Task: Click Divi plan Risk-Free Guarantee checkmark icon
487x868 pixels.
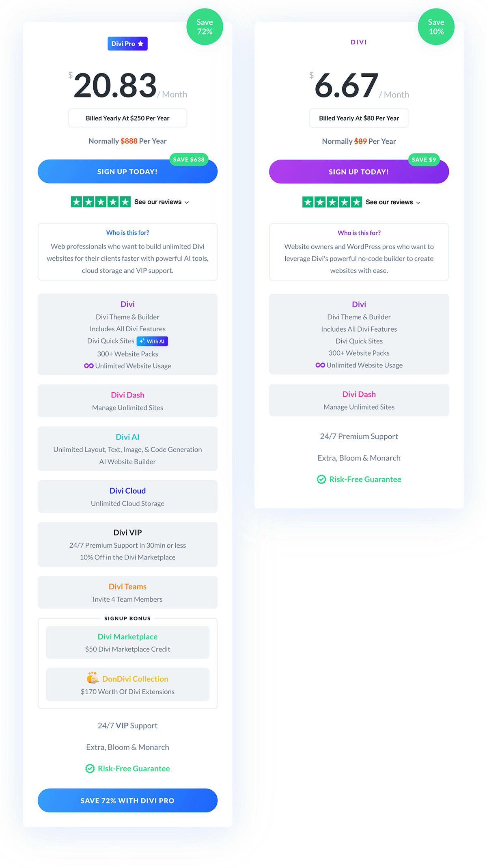Action: 321,479
